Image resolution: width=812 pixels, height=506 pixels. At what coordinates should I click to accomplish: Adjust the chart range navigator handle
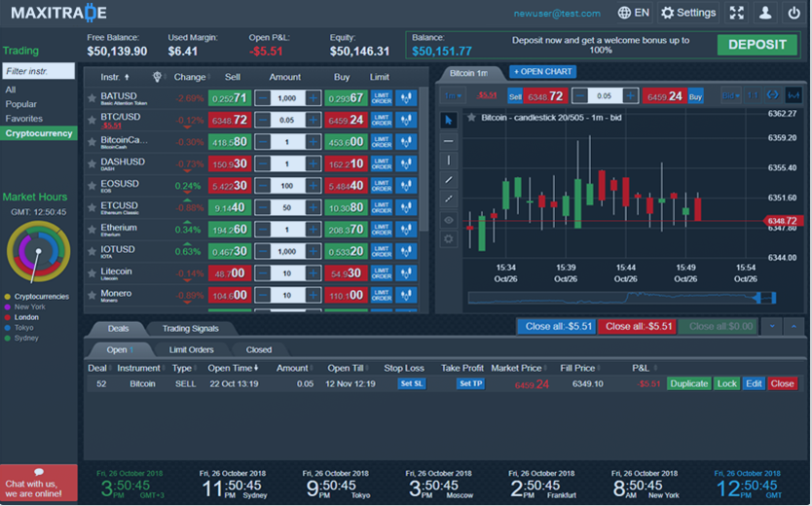759,298
